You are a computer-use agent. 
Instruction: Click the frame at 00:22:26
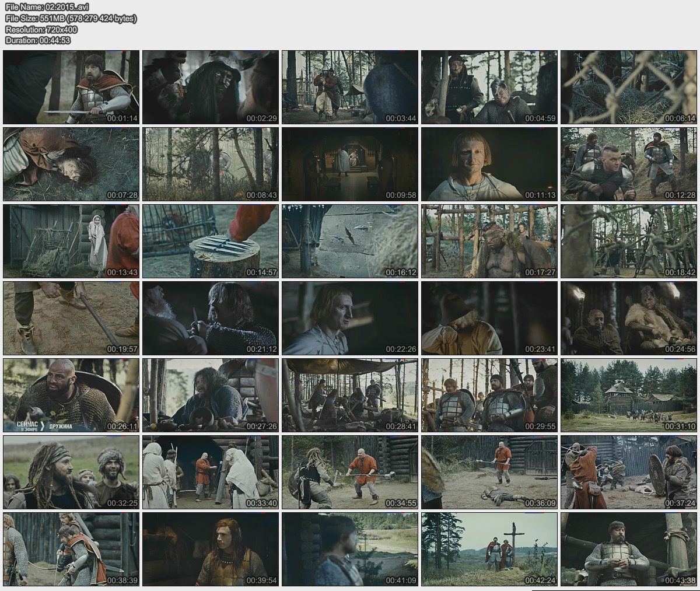point(350,318)
